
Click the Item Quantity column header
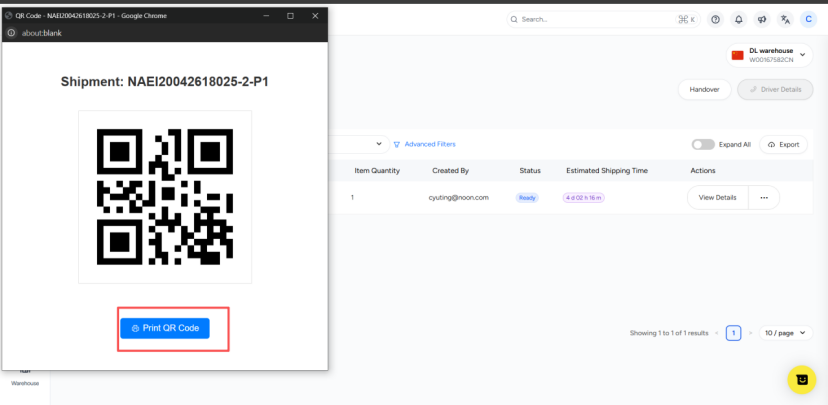coord(377,171)
